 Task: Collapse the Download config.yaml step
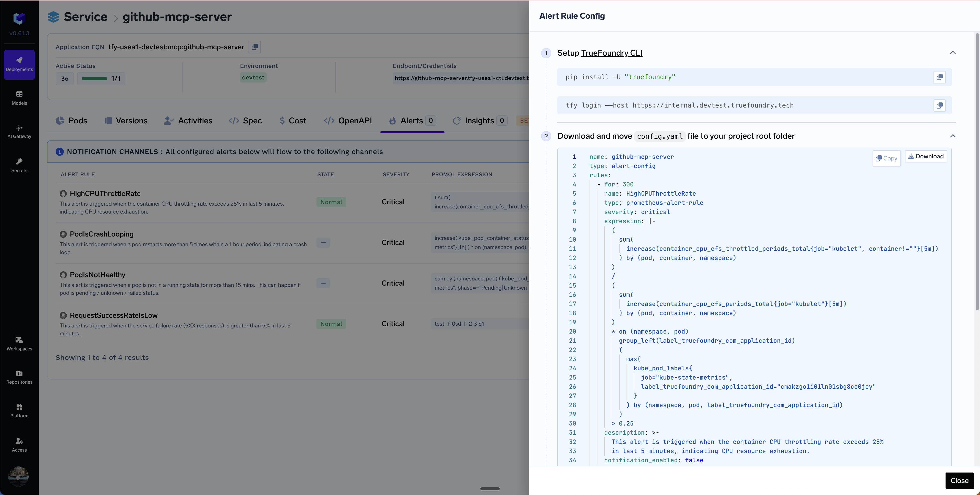953,136
